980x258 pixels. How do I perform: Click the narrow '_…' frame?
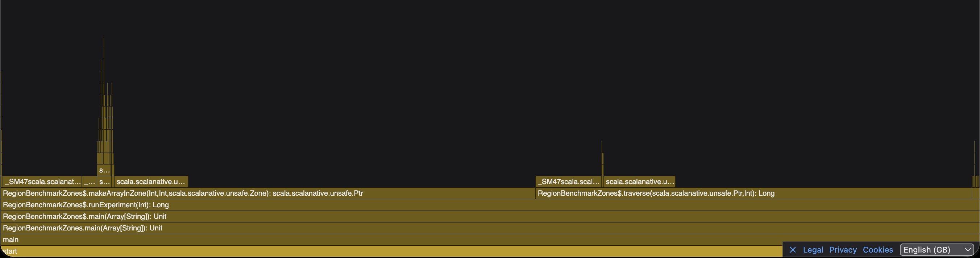[90, 182]
